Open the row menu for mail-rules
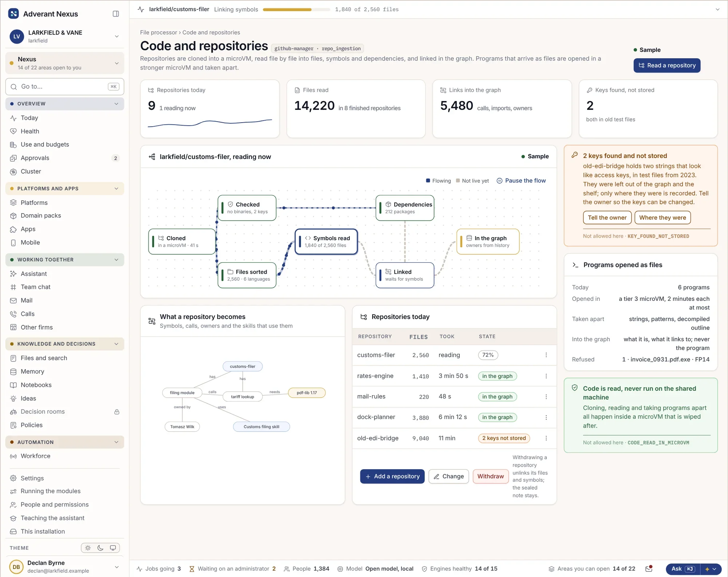The height and width of the screenshot is (577, 728). click(546, 397)
